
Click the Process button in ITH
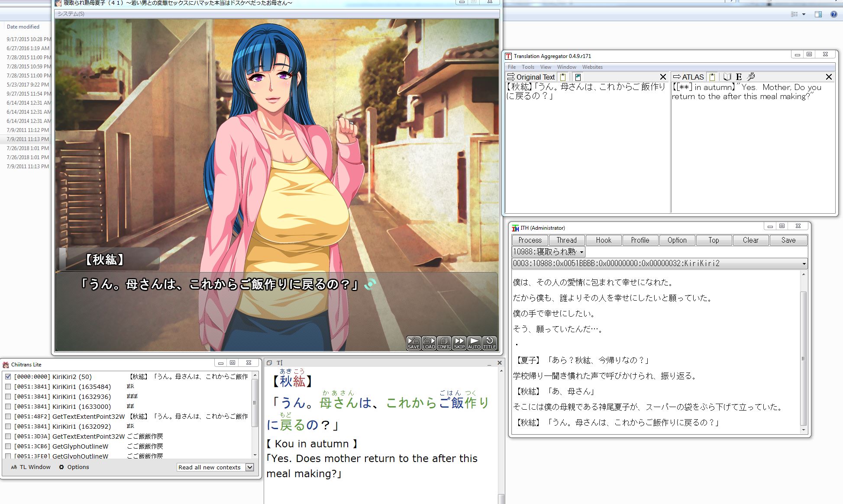click(530, 240)
